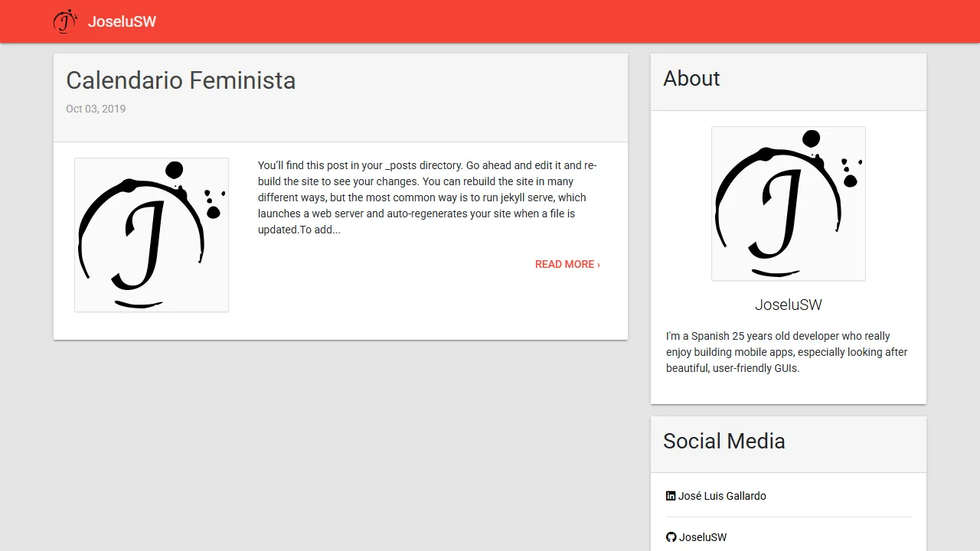Click the Octocat icon next to JoseluSW
The image size is (980, 551).
[671, 536]
